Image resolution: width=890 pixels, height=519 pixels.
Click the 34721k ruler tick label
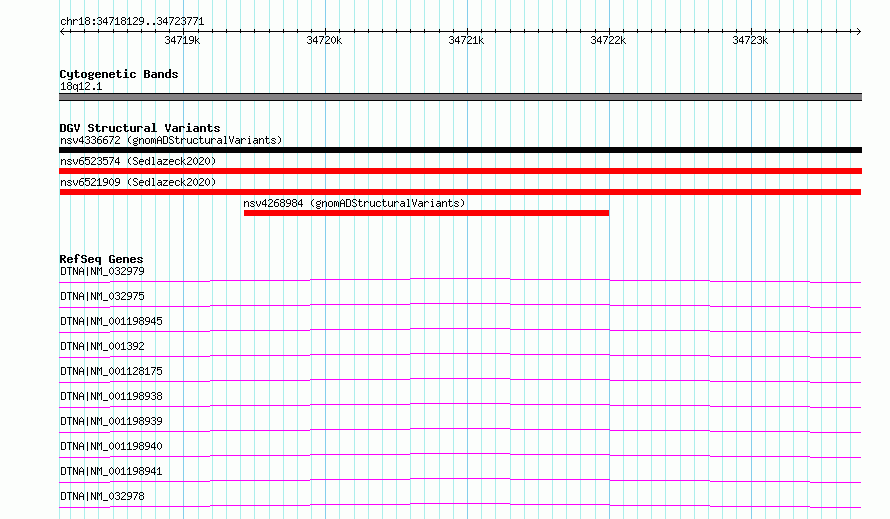(x=466, y=40)
